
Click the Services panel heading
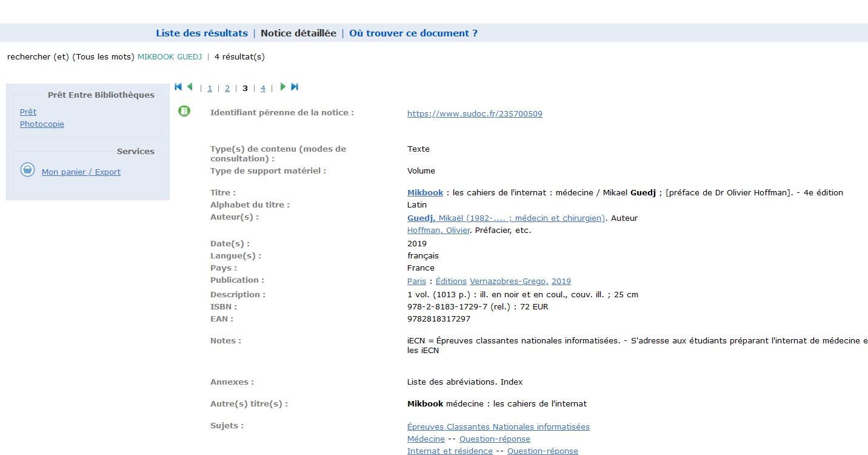136,152
